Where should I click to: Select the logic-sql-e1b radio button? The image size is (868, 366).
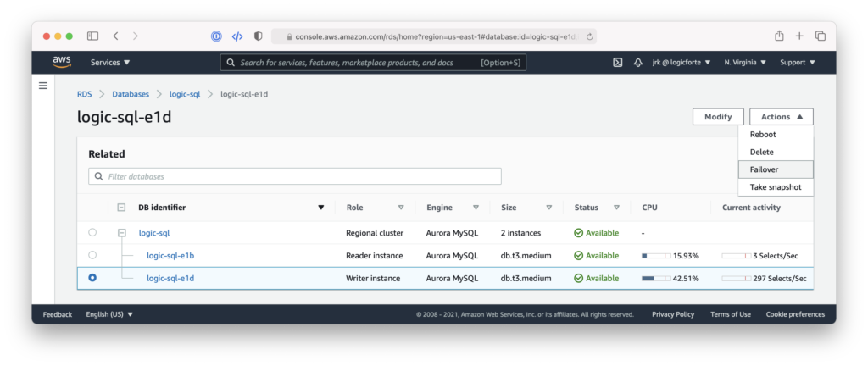click(92, 255)
